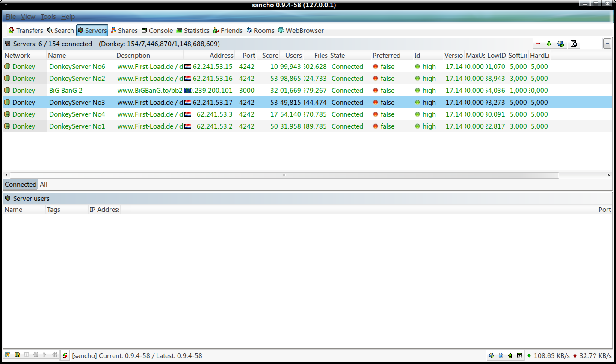Sort by the Preferred column header
This screenshot has width=616, height=364.
(391, 55)
